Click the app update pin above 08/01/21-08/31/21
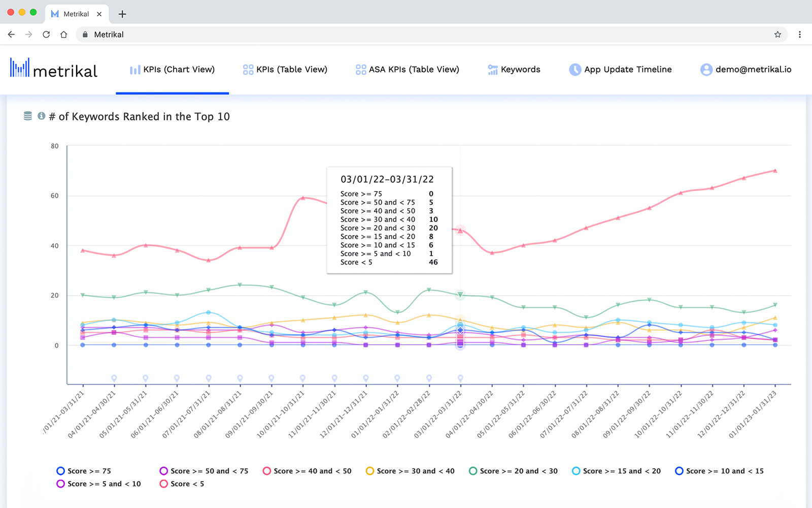This screenshot has height=508, width=812. (x=240, y=378)
